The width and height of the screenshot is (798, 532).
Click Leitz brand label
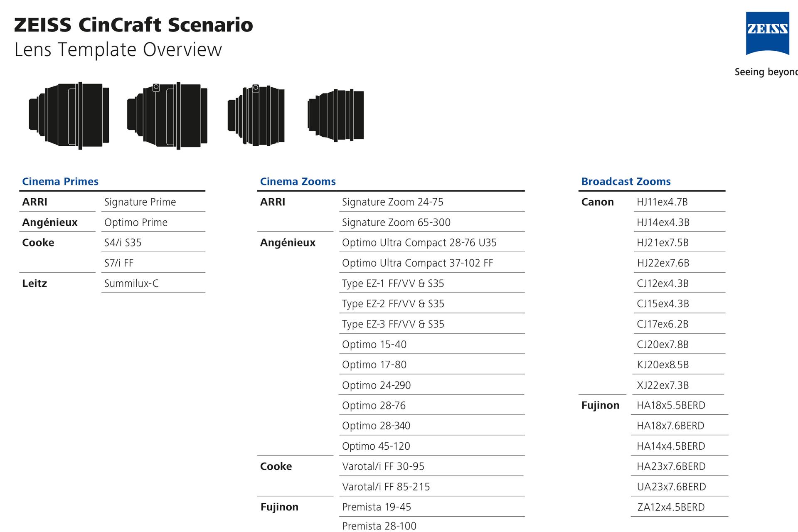point(34,283)
